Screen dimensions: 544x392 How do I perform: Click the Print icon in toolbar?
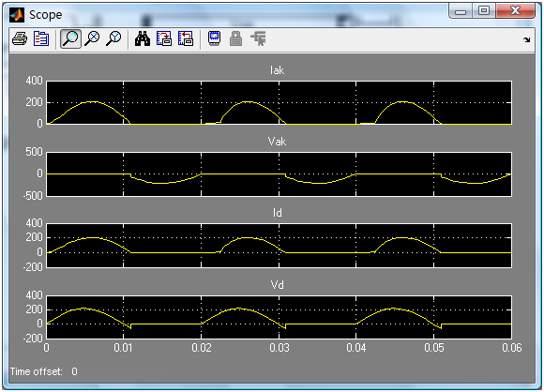coord(20,38)
